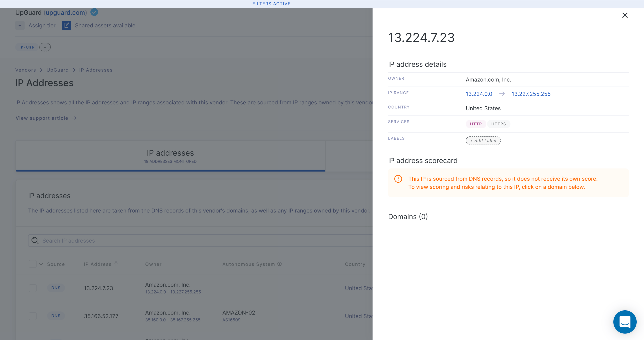644x340 pixels.
Task: Toggle the select-all checkbox in table header
Action: click(x=33, y=264)
